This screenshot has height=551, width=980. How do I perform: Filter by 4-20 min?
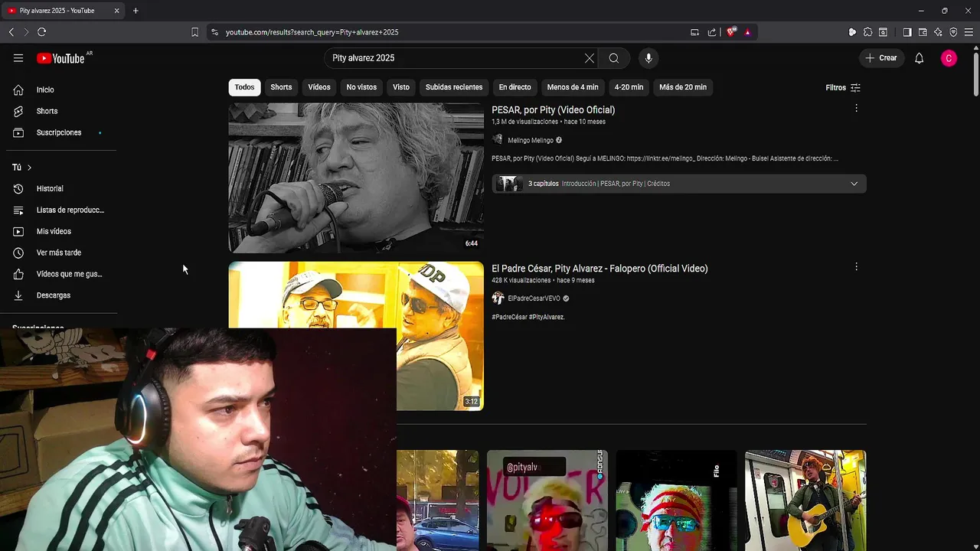[x=629, y=87]
